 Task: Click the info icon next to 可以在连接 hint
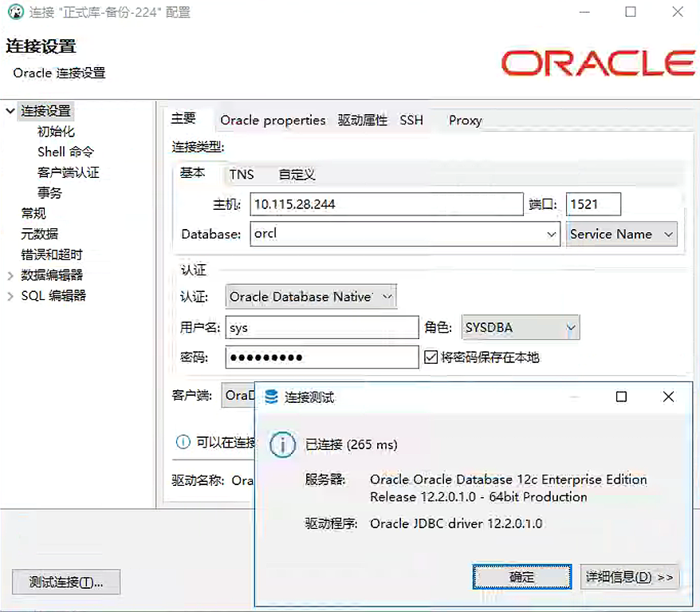pyautogui.click(x=183, y=442)
